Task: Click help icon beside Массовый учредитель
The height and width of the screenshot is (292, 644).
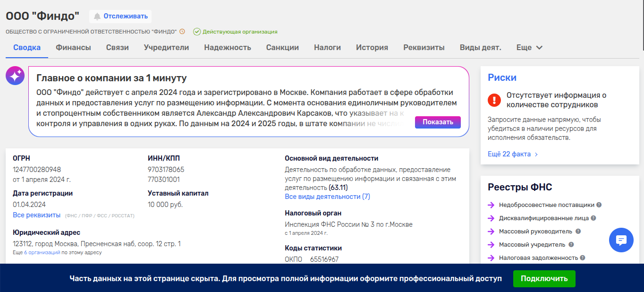Action: click(x=571, y=245)
